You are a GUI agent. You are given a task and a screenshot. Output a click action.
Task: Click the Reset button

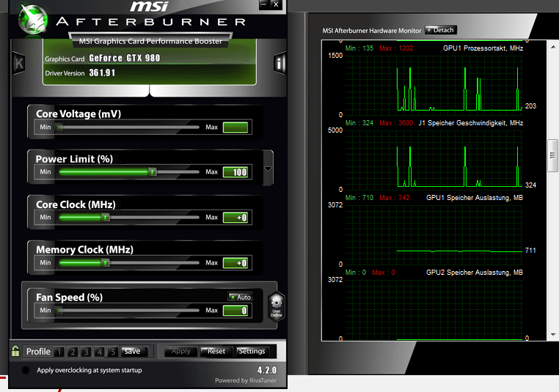216,352
